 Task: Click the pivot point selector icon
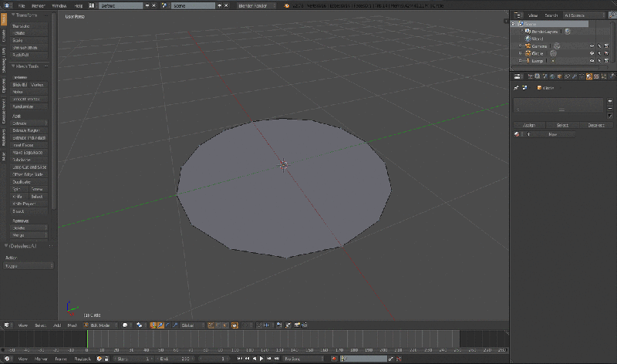coord(140,325)
